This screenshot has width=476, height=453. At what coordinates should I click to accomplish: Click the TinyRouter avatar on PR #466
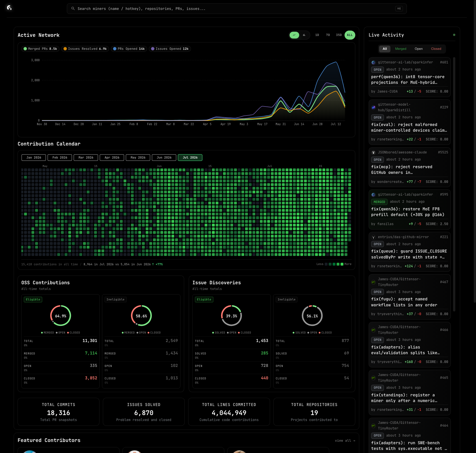click(x=373, y=330)
